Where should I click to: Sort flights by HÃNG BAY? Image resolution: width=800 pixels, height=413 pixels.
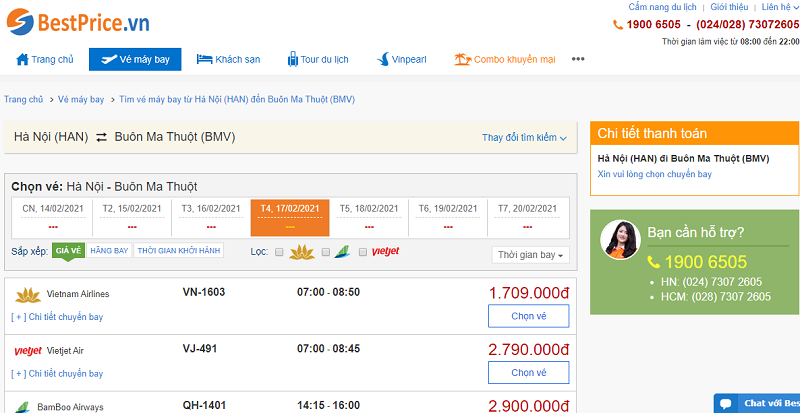(110, 251)
